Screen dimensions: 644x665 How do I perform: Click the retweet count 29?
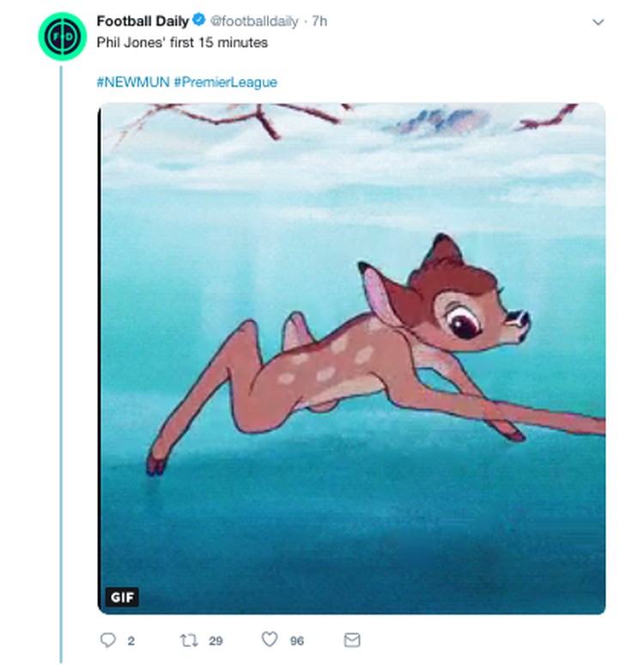tap(216, 641)
